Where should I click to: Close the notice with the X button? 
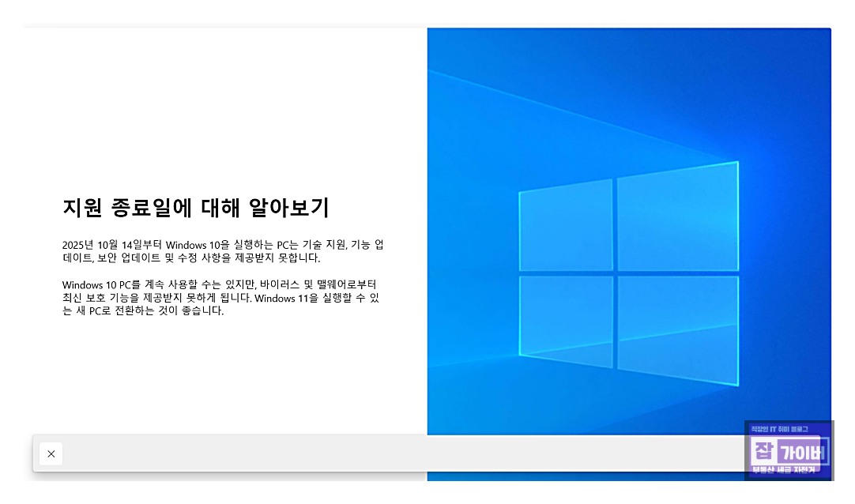pos(51,454)
